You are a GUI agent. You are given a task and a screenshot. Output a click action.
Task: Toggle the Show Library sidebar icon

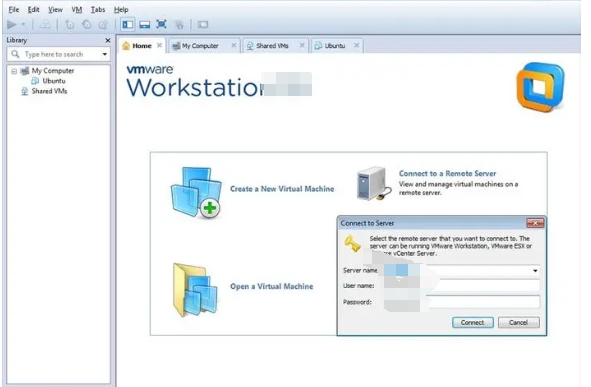128,25
